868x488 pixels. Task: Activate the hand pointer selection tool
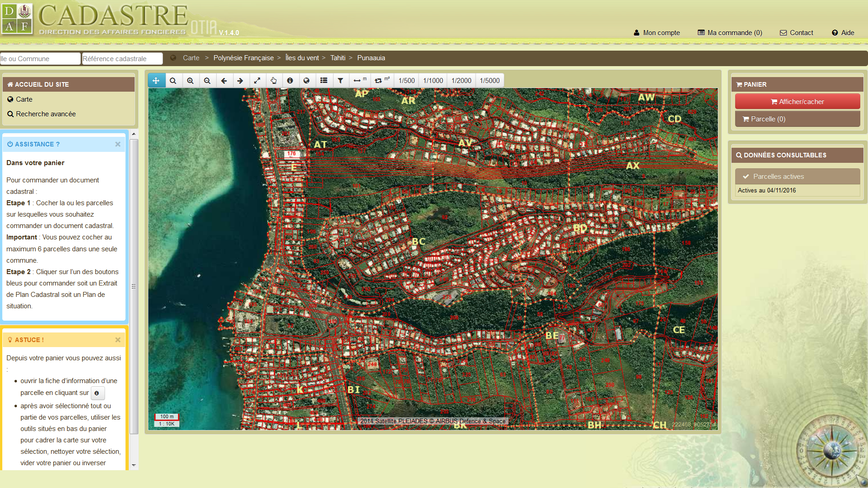tap(273, 81)
